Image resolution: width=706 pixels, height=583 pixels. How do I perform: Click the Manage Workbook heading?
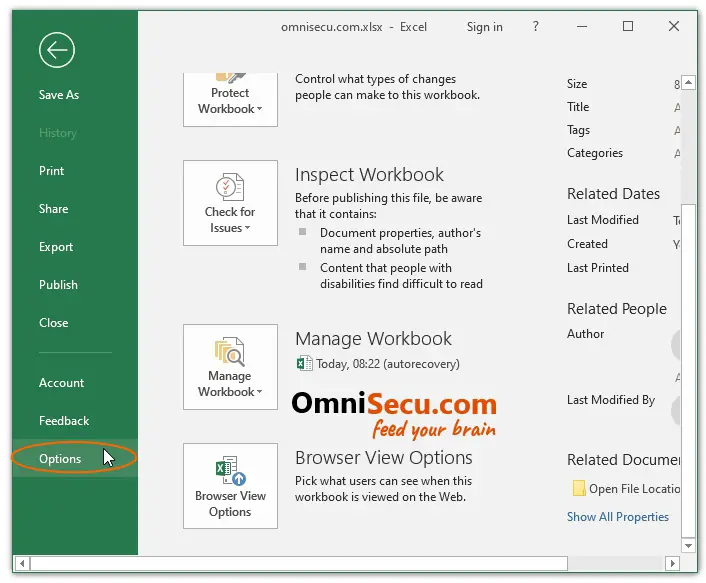(x=373, y=339)
